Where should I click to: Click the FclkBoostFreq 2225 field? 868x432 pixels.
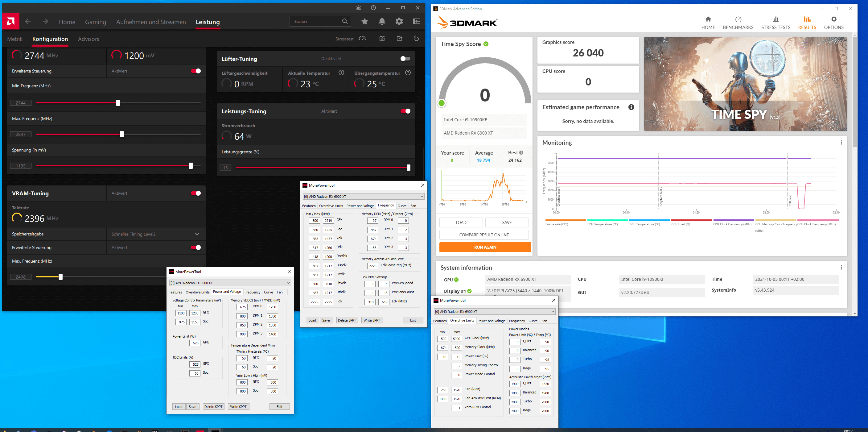click(372, 266)
